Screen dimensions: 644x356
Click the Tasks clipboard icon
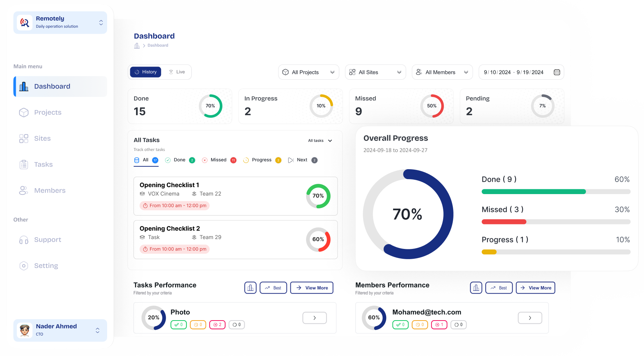pos(24,165)
